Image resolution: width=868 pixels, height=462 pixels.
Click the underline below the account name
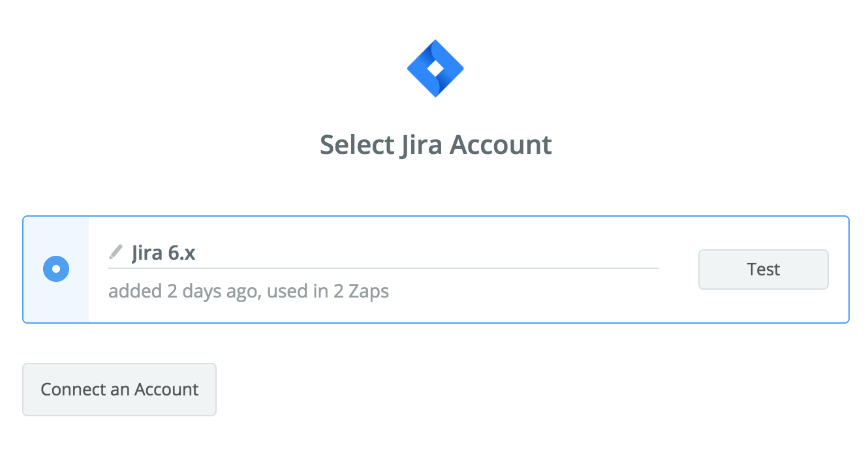pos(384,268)
